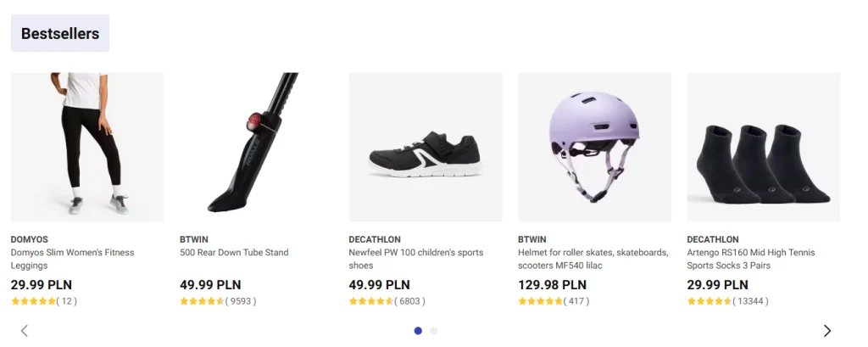Open the Bestsellers heading tab
This screenshot has width=868, height=347.
(x=60, y=34)
